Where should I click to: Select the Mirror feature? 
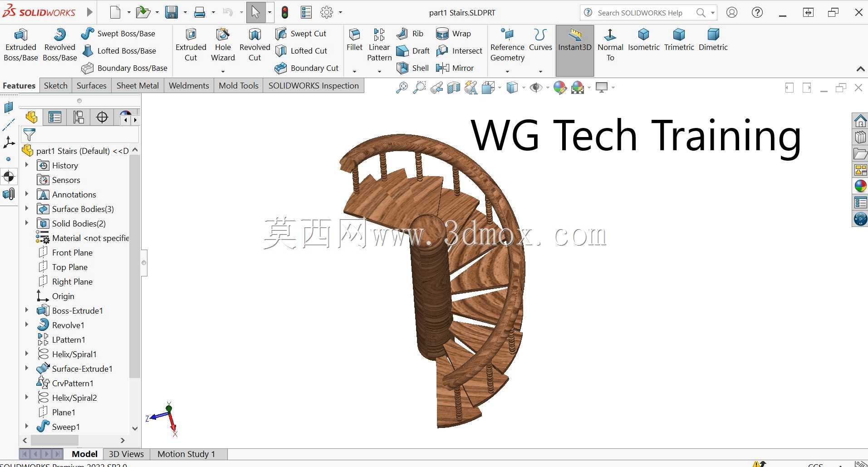tap(455, 68)
